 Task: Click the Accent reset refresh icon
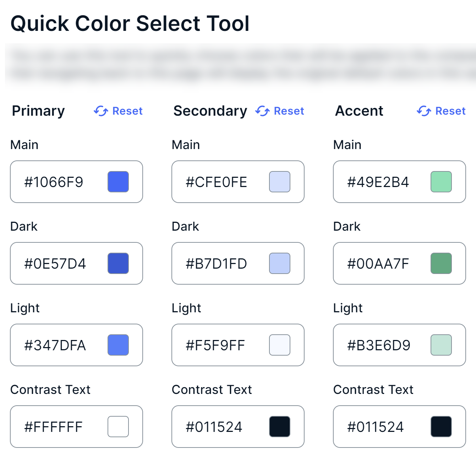424,111
